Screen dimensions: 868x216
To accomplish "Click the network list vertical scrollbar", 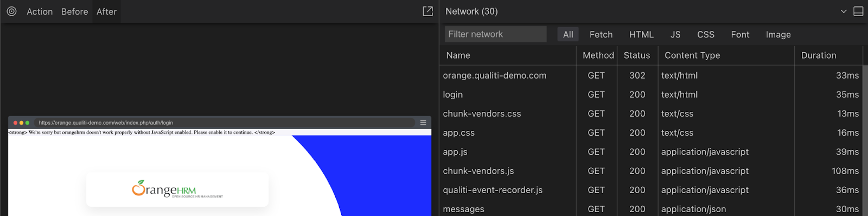I will (x=865, y=141).
